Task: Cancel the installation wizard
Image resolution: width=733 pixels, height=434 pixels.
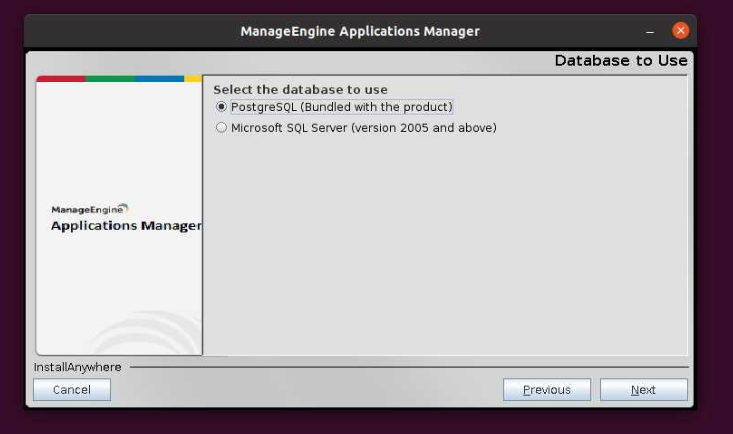Action: point(72,390)
